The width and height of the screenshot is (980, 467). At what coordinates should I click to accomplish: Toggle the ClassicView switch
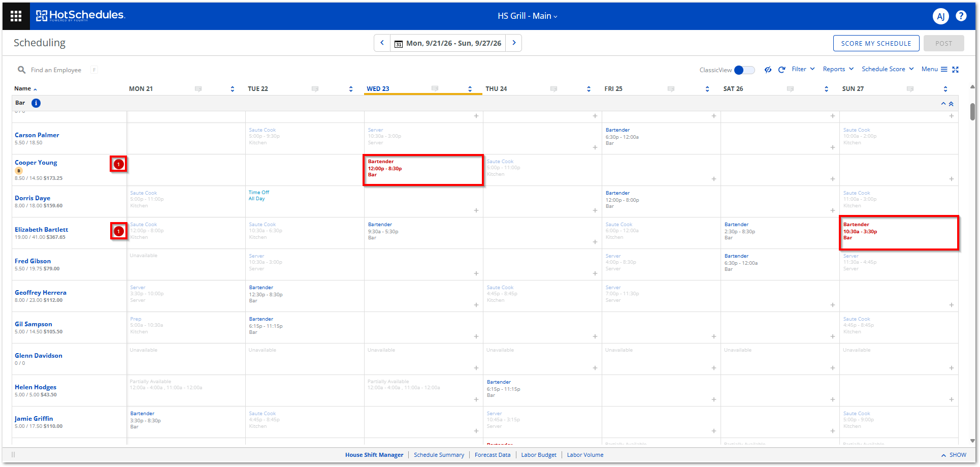pyautogui.click(x=744, y=70)
